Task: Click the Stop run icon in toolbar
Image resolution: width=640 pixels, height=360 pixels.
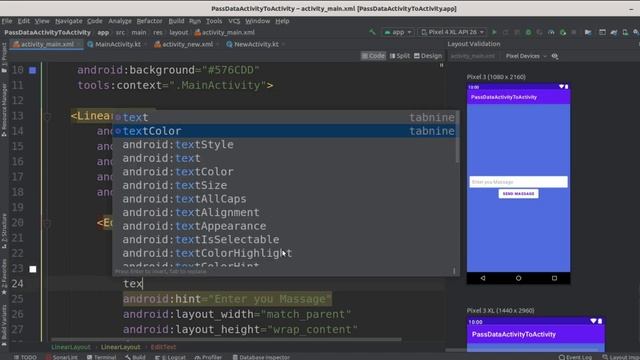Action: [574, 32]
